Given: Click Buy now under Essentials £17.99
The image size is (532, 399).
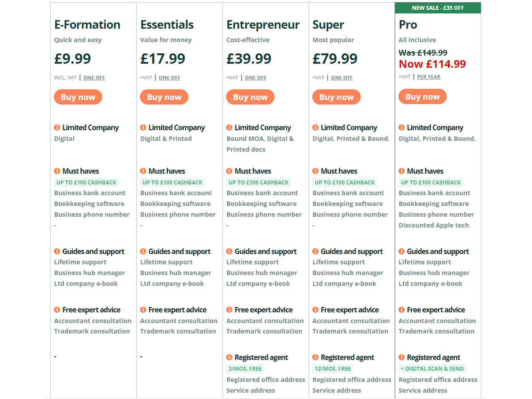Looking at the screenshot, I should click(x=164, y=97).
